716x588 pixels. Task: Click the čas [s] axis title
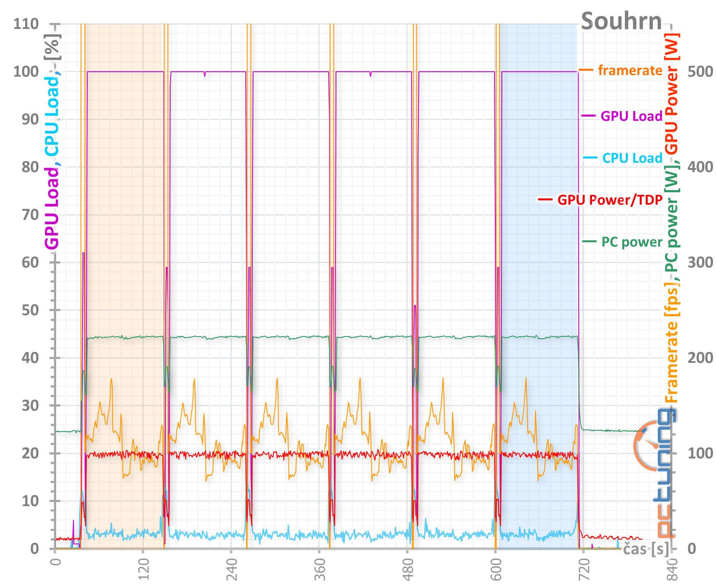(x=646, y=549)
